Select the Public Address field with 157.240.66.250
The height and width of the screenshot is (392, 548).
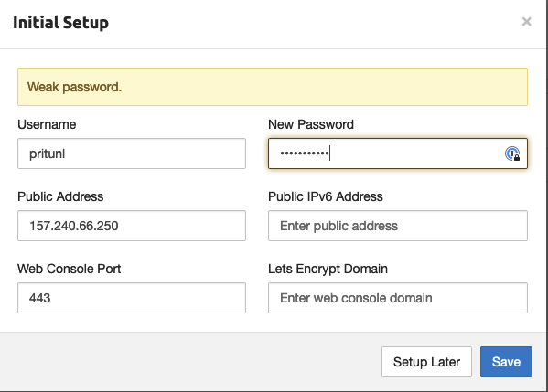point(132,226)
